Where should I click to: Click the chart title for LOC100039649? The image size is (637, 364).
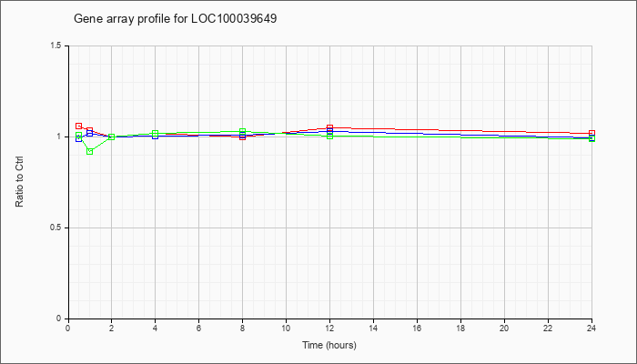pyautogui.click(x=175, y=19)
